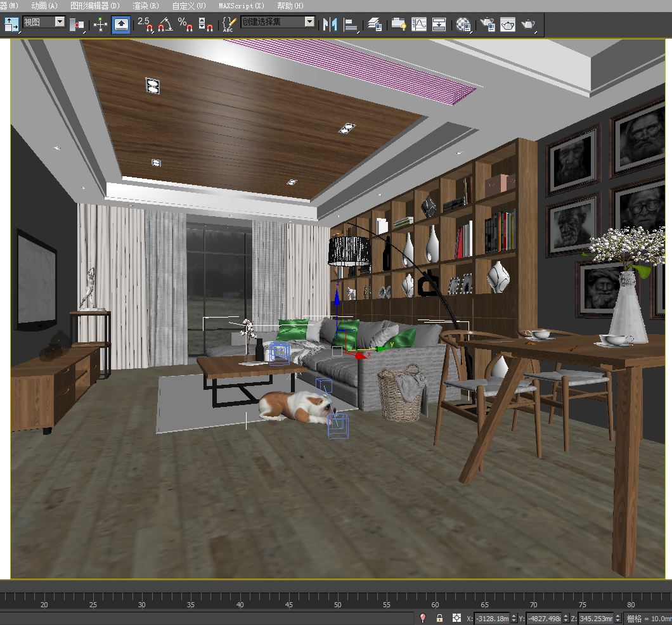Image resolution: width=672 pixels, height=625 pixels.
Task: Click the Y coordinate spinner arrows
Action: [x=565, y=618]
